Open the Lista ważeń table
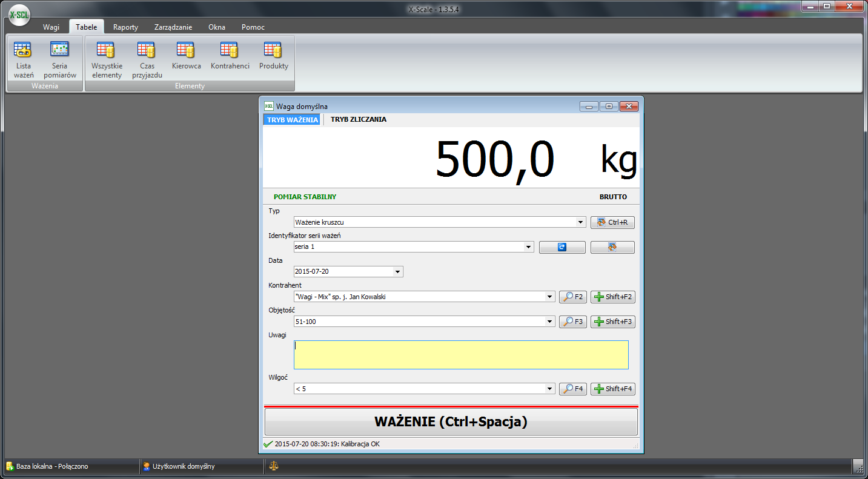 (24, 60)
